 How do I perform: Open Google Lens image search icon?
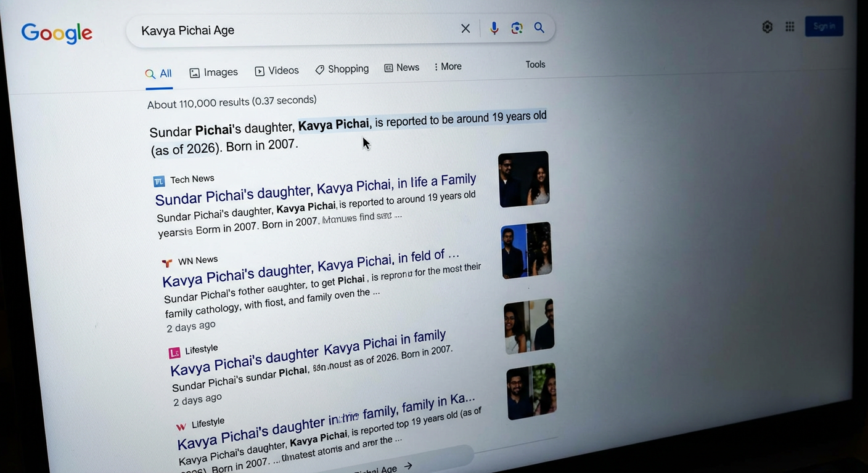tap(517, 28)
